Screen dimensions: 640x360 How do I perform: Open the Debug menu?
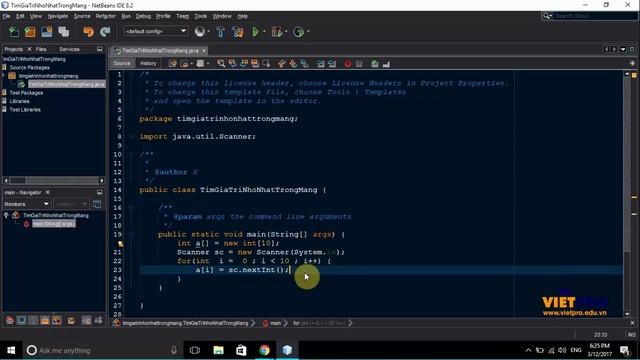coord(143,16)
